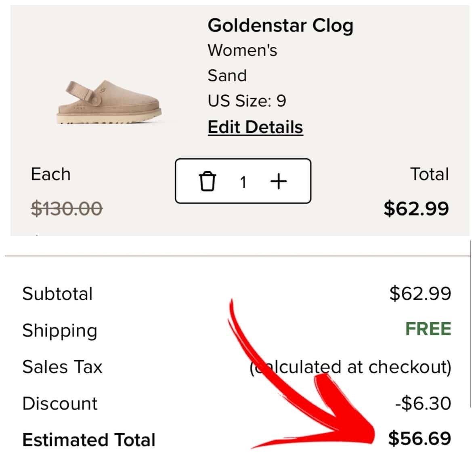Click the Estimated Total label text
476x476 pixels.
90,440
